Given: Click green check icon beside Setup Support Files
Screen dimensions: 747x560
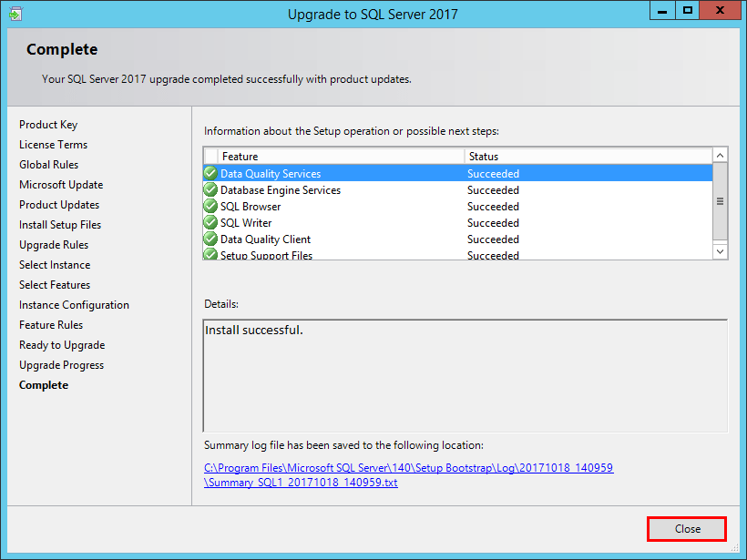Looking at the screenshot, I should click(210, 254).
